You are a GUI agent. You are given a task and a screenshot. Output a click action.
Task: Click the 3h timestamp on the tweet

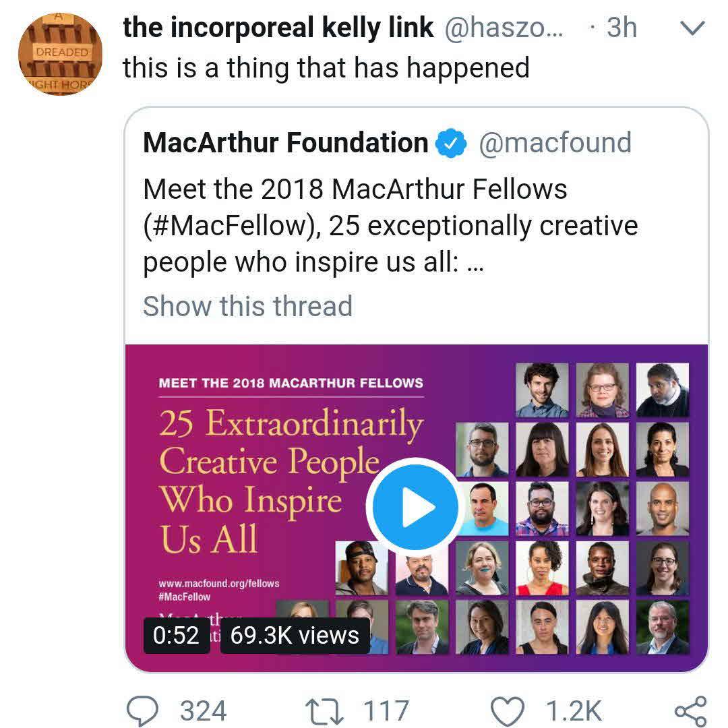click(621, 28)
